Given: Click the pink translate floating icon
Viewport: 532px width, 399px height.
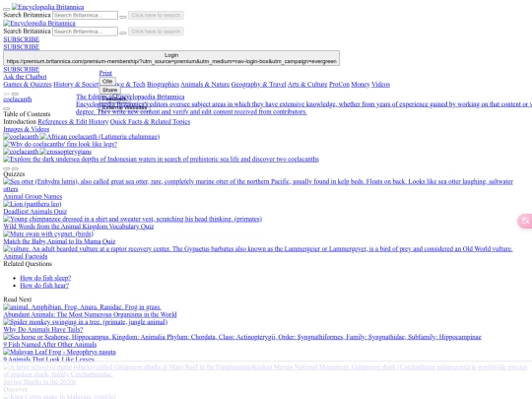Looking at the screenshot, I should [525, 222].
